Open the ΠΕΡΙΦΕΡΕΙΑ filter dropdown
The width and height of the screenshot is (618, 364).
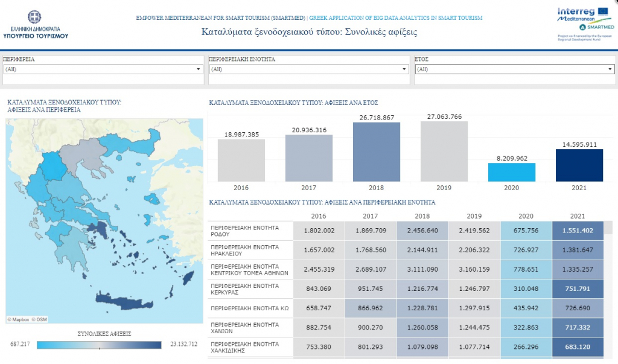[103, 69]
